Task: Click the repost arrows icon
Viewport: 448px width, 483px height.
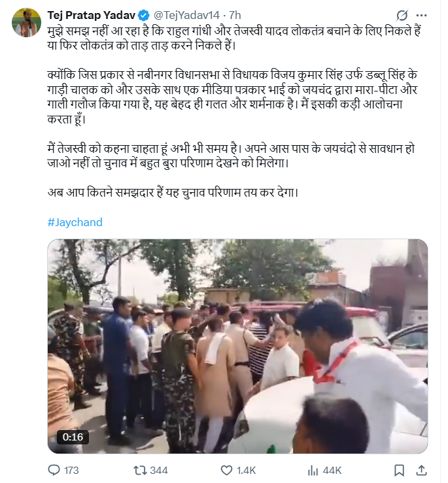Action: [x=140, y=471]
